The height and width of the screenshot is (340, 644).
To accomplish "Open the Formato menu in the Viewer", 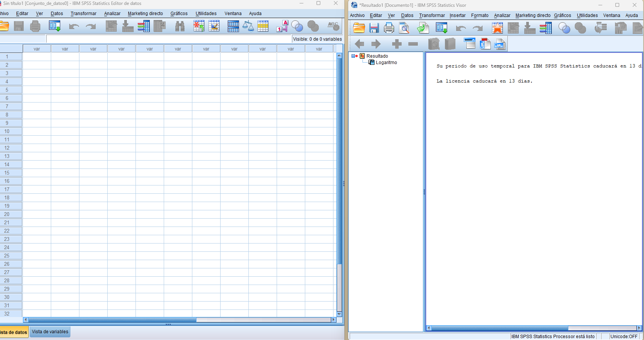I will [x=480, y=15].
